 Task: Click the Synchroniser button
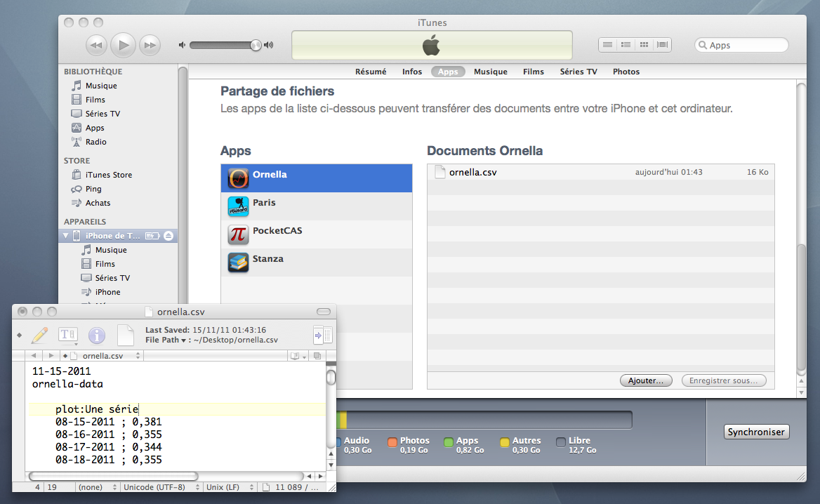756,432
